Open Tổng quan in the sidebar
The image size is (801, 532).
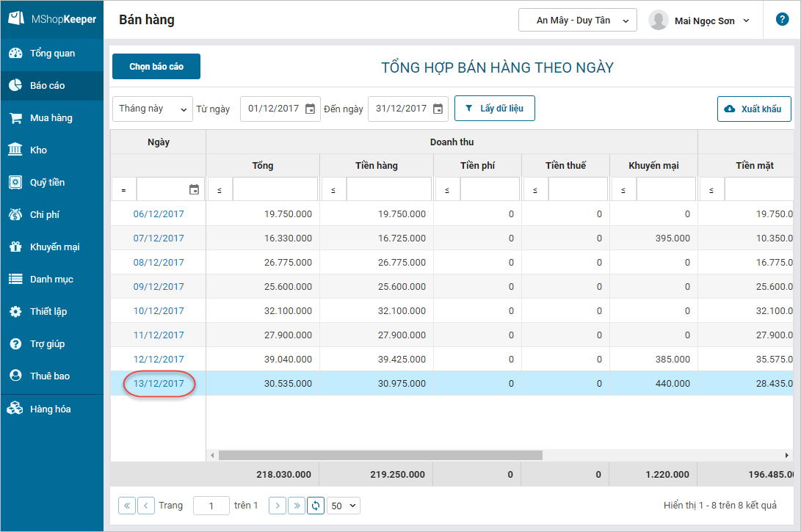(x=52, y=54)
